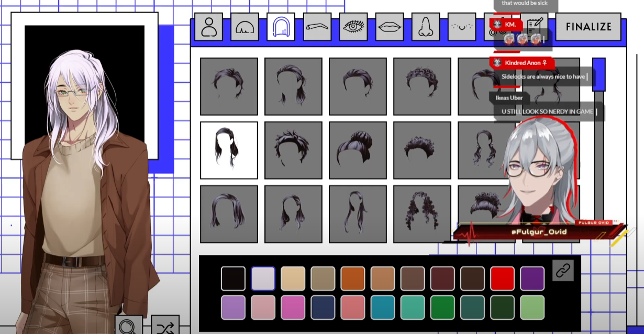Open the freckles and facial marks tab
Viewport: 644px width, 334px height.
pyautogui.click(x=462, y=27)
